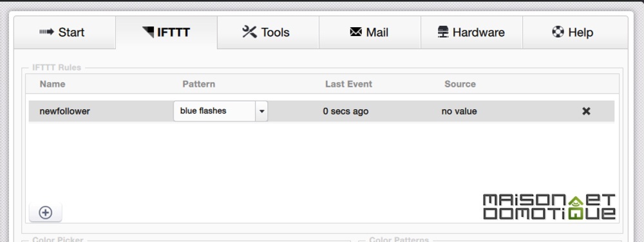Click the Color Patterns section label

399,239
